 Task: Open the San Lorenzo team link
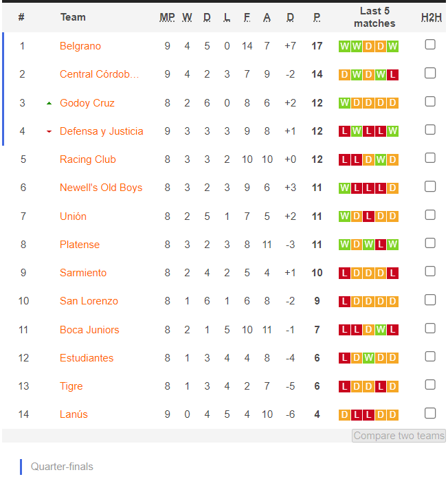point(89,301)
